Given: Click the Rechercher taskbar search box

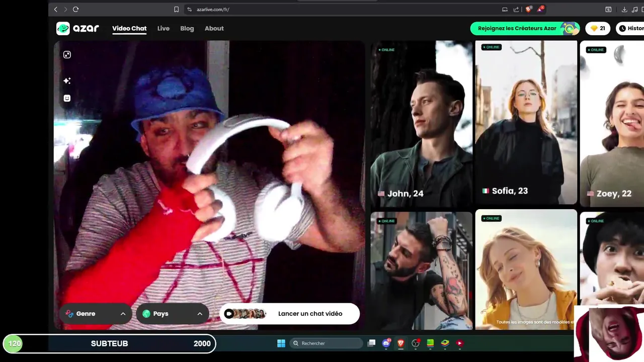Looking at the screenshot, I should point(327,343).
